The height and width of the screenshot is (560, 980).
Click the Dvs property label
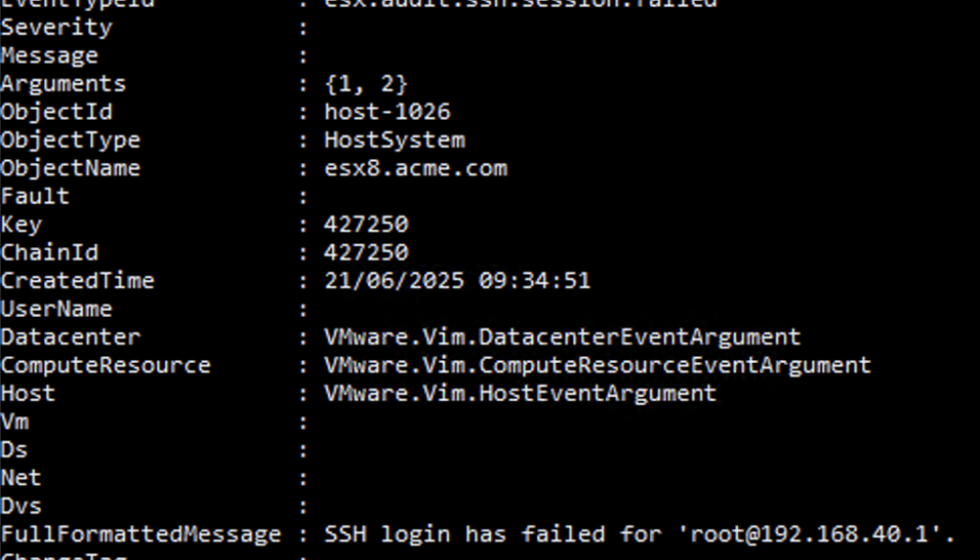[21, 505]
